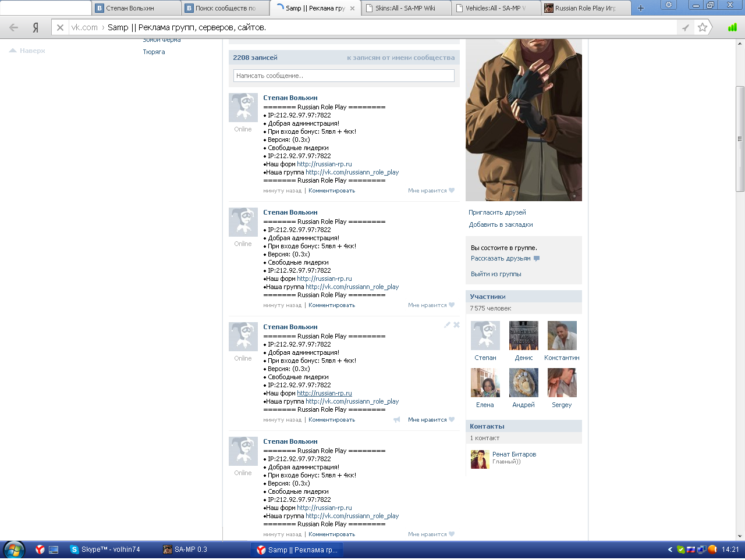Click the up arrow next to Наверх

13,51
